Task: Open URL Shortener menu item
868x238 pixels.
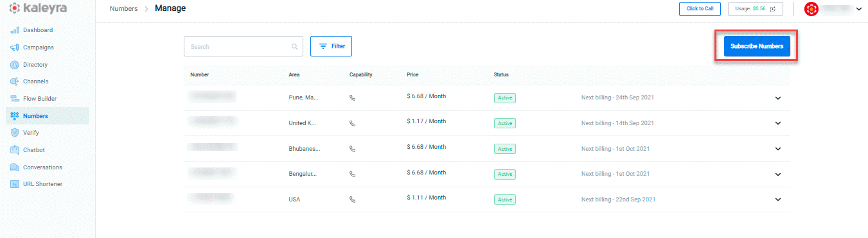Action: pos(42,184)
